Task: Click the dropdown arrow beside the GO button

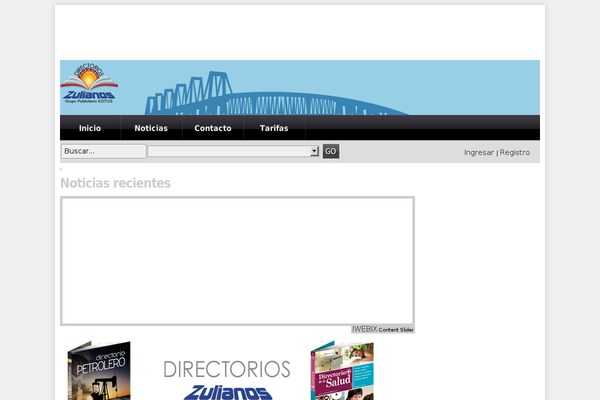Action: [x=314, y=151]
